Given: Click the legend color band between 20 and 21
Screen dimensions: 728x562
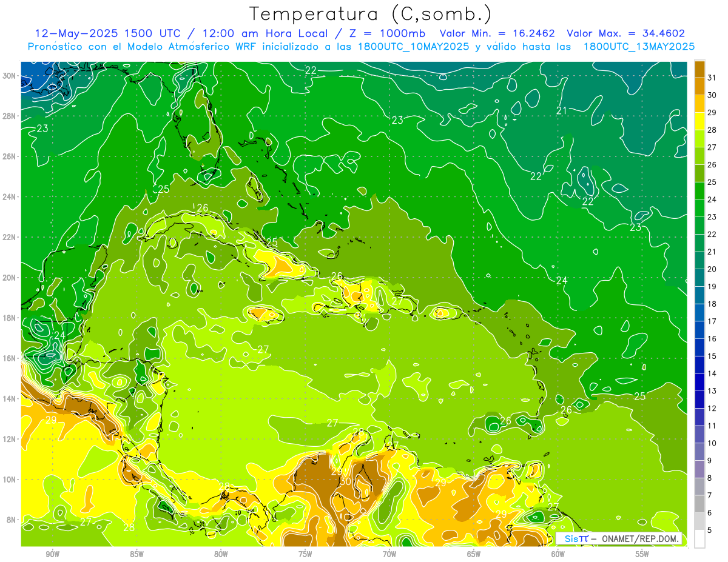Looking at the screenshot, I should [x=699, y=261].
